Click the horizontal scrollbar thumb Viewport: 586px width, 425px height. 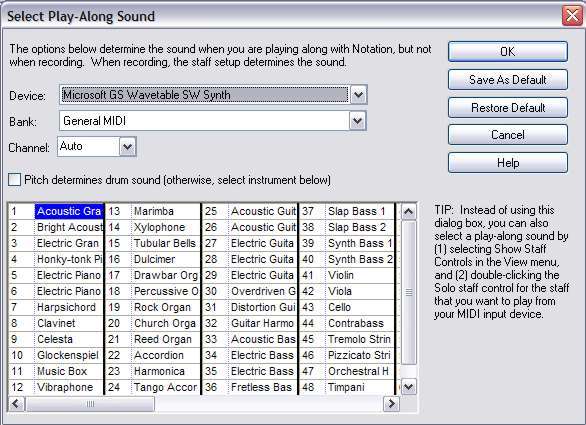90,404
